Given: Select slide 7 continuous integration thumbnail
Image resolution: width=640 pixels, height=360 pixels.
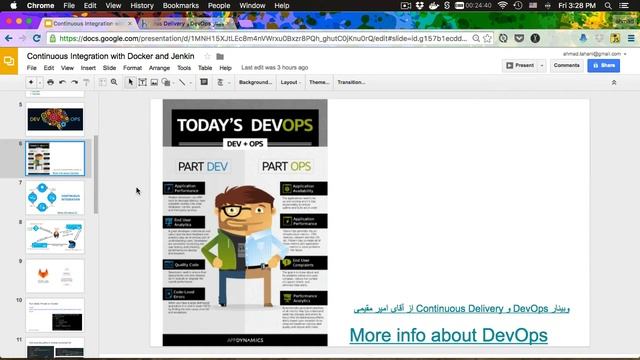Looking at the screenshot, I should click(55, 198).
